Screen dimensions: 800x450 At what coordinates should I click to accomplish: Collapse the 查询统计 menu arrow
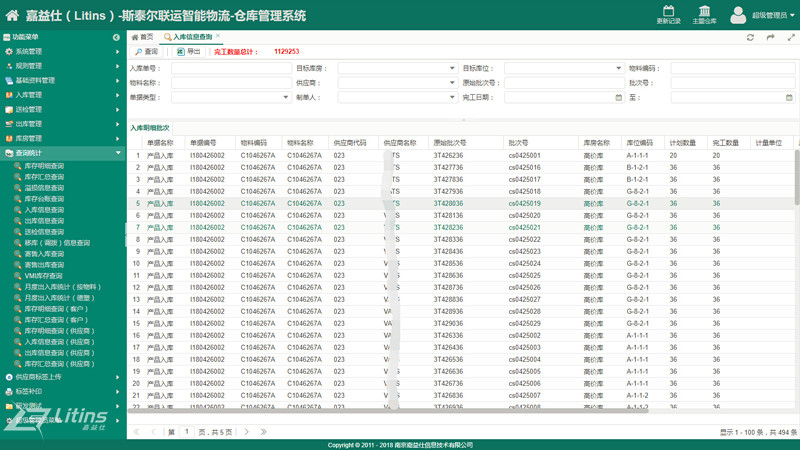click(x=118, y=153)
